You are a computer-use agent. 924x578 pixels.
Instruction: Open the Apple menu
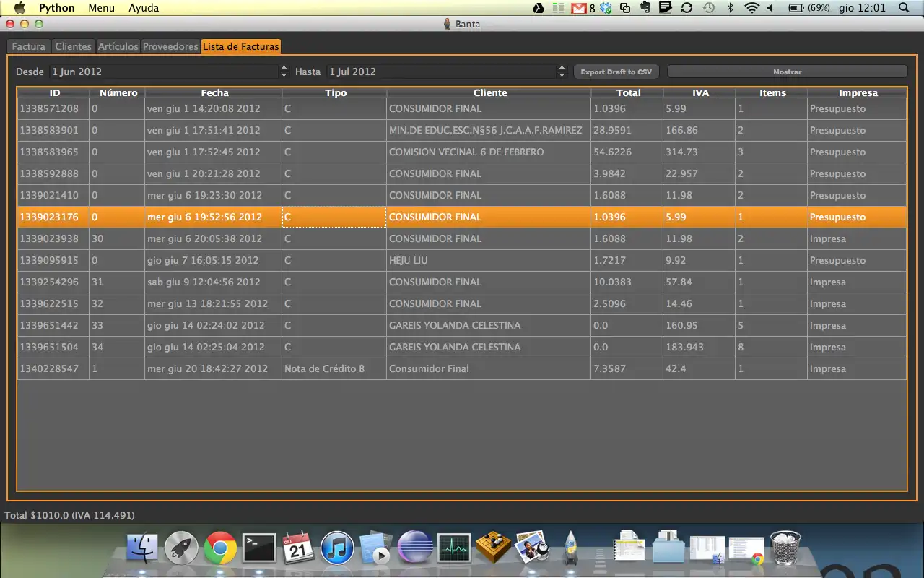click(x=19, y=8)
